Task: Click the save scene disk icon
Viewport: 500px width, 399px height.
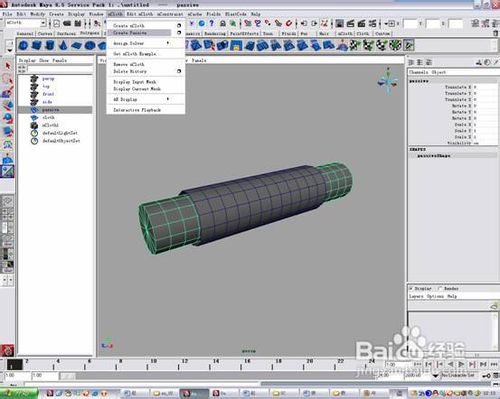Action: click(78, 23)
